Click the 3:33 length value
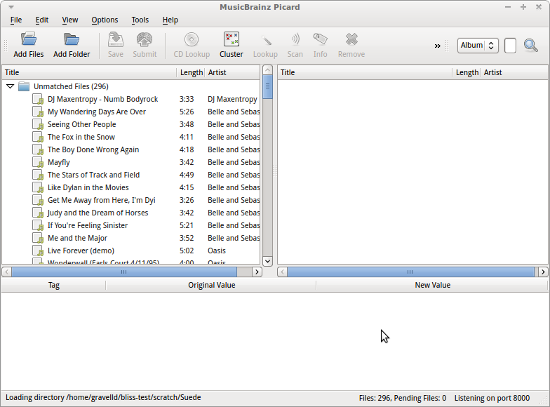550x407 pixels. tap(187, 99)
